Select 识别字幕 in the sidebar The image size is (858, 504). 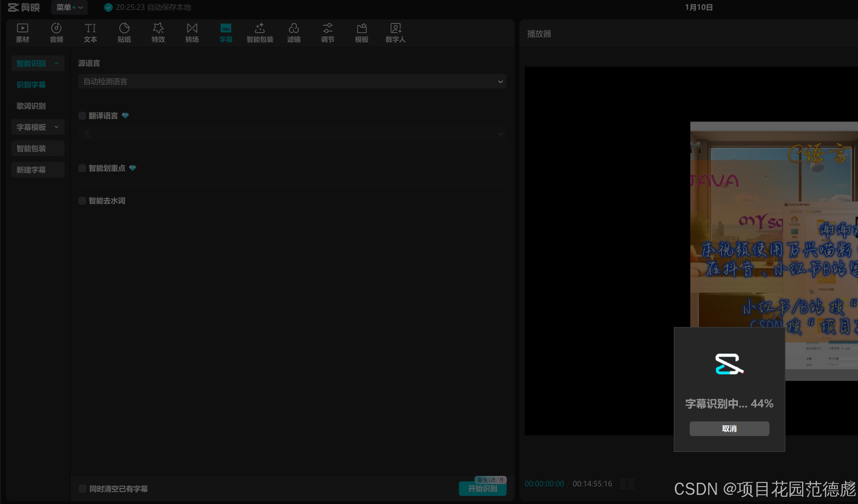31,84
